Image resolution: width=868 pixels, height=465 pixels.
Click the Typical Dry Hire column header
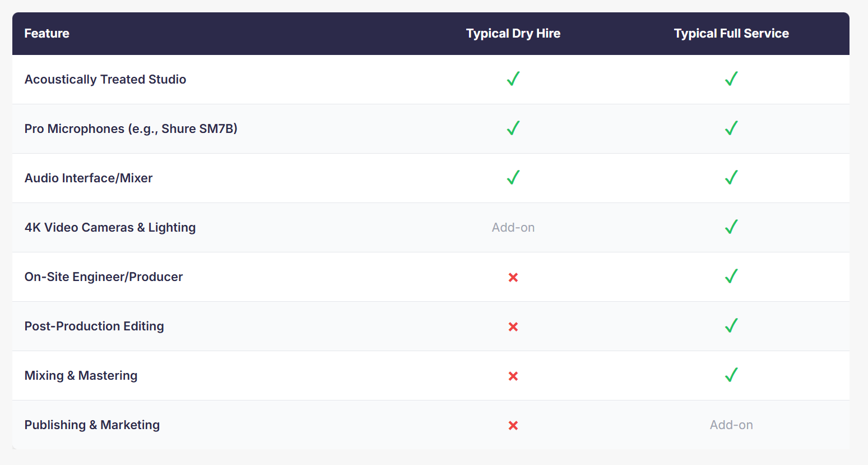(x=513, y=34)
